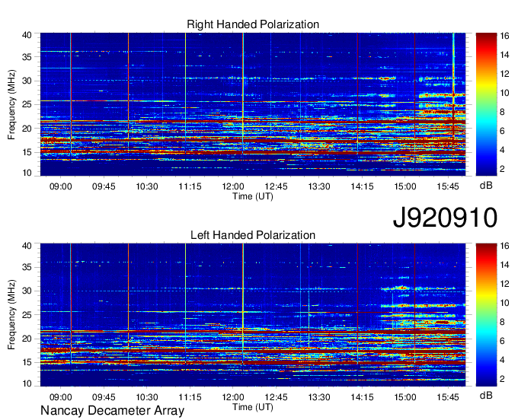Click the 13:30 time tick of Left Handed plot
The image size is (518, 420).
319,397
